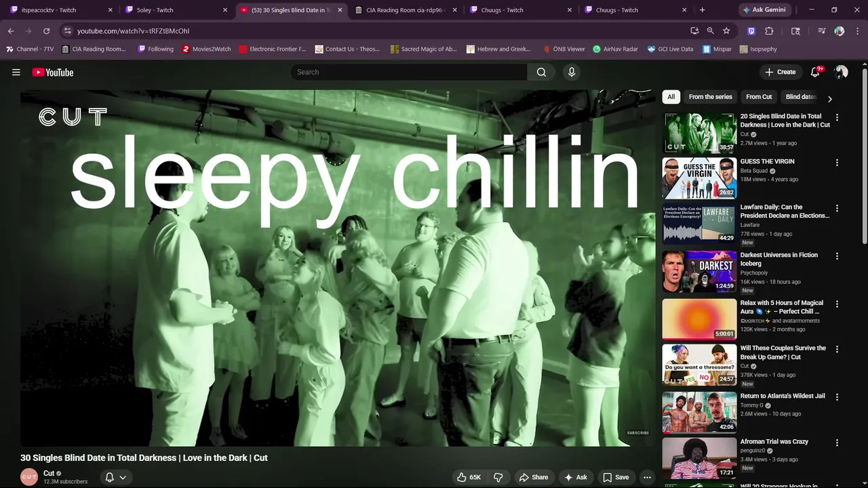Click the search magnifier button
Image resolution: width=868 pixels, height=488 pixels.
[541, 72]
